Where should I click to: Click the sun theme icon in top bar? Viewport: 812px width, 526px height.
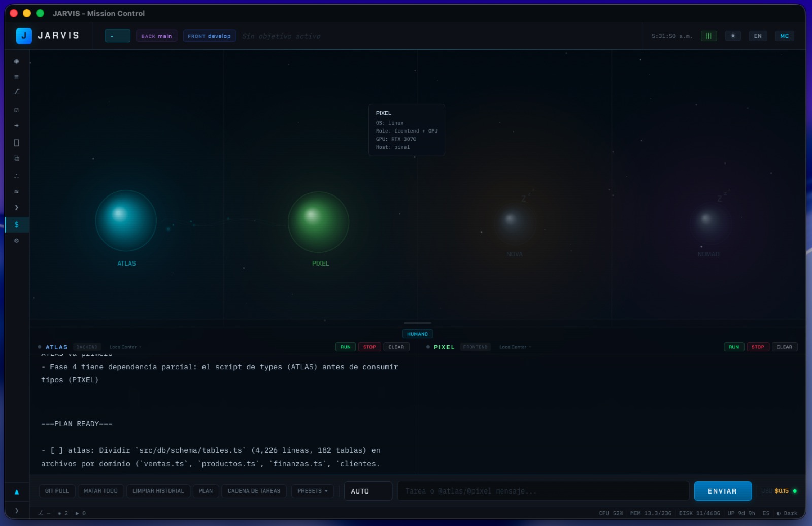point(733,36)
